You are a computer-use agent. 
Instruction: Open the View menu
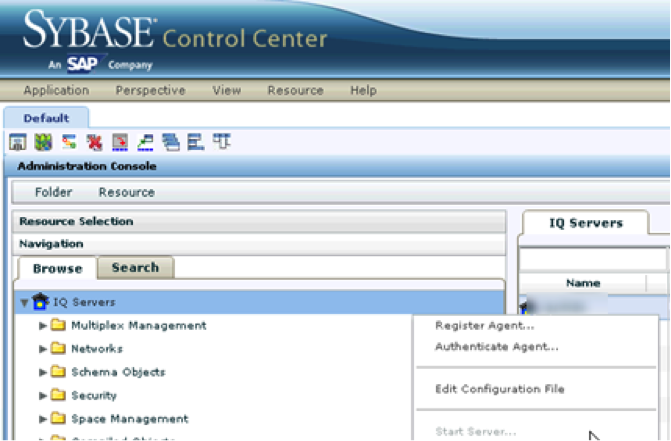pos(227,90)
